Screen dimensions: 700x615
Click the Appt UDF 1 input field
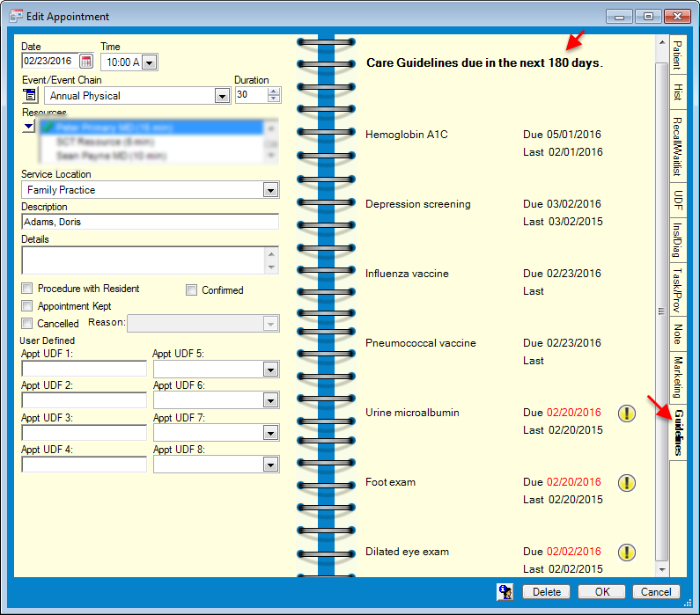[84, 369]
